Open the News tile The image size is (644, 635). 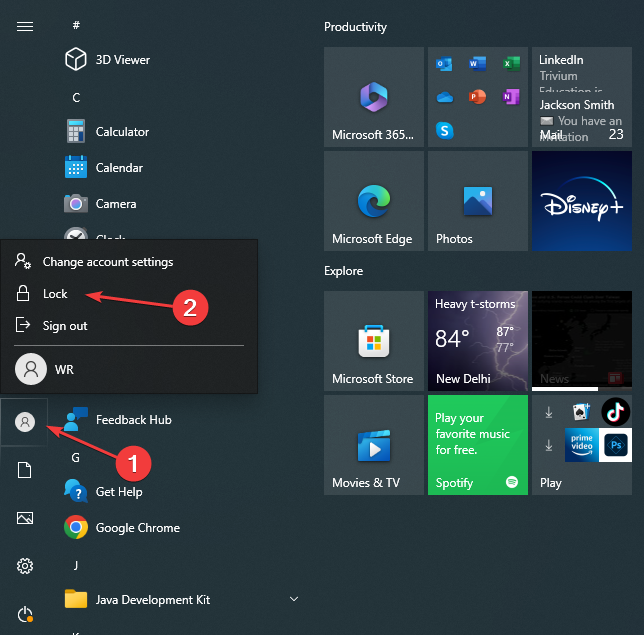click(582, 341)
